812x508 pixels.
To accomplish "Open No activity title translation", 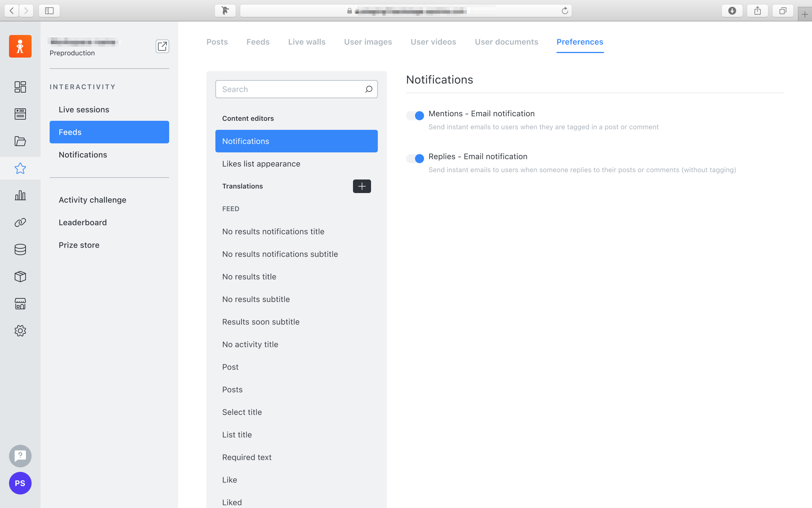I will [297, 344].
